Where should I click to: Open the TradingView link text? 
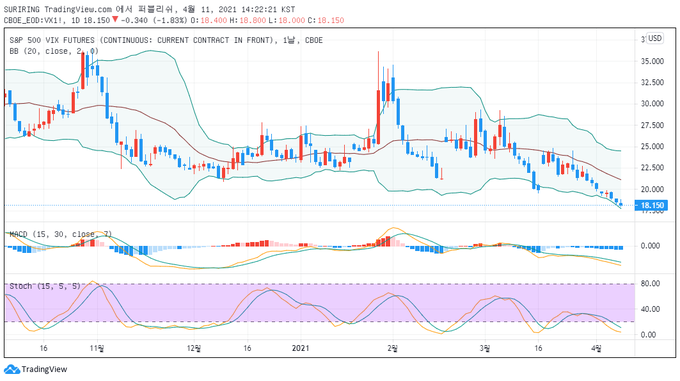tap(44, 369)
